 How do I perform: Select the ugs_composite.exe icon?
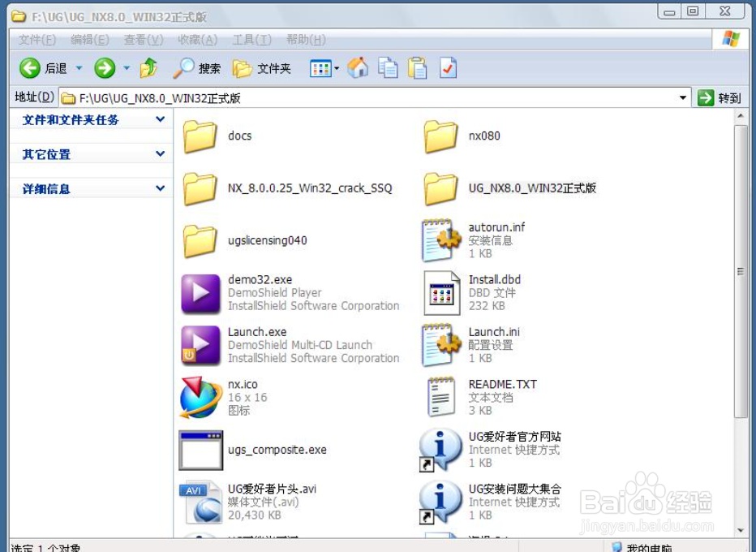(x=201, y=451)
